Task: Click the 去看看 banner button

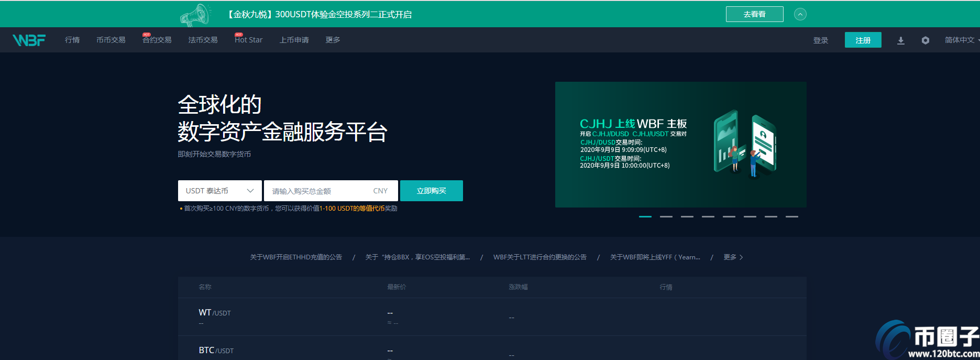Action: pyautogui.click(x=754, y=14)
